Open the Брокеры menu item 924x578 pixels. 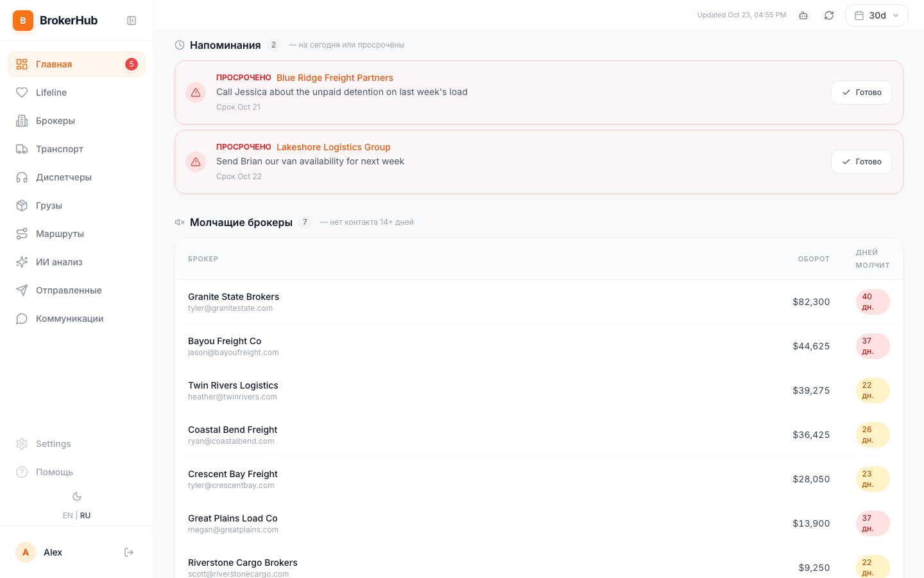pyautogui.click(x=77, y=121)
